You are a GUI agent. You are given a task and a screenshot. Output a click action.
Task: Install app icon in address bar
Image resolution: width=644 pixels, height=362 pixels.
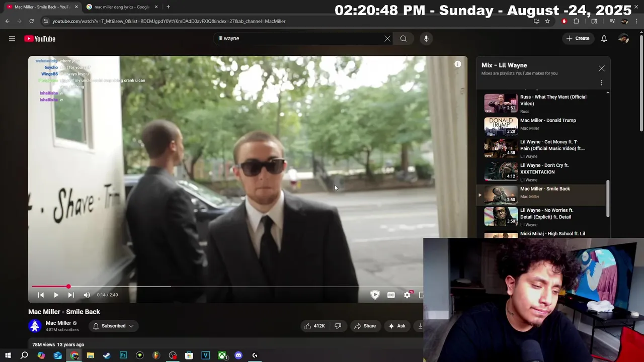coord(536,21)
